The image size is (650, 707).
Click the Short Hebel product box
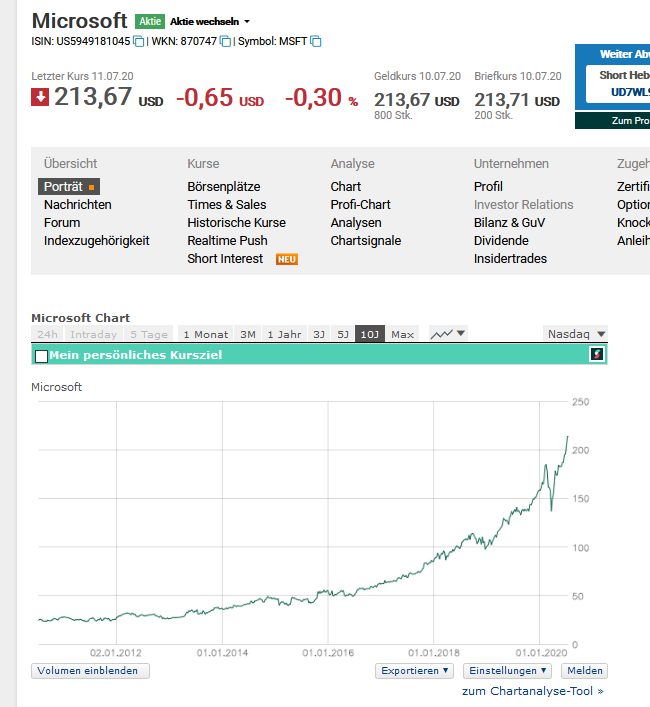618,84
